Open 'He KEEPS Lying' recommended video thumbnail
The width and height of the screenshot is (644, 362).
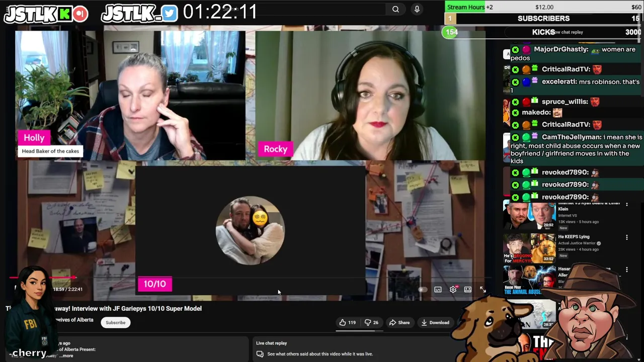[529, 248]
